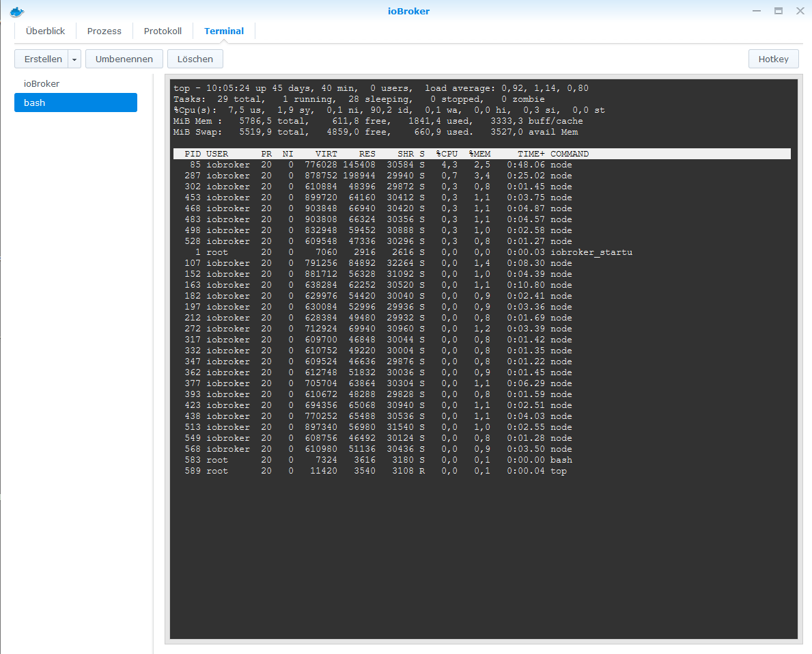Click the 'bash' command in PID 583 row
812x654 pixels.
(x=561, y=460)
